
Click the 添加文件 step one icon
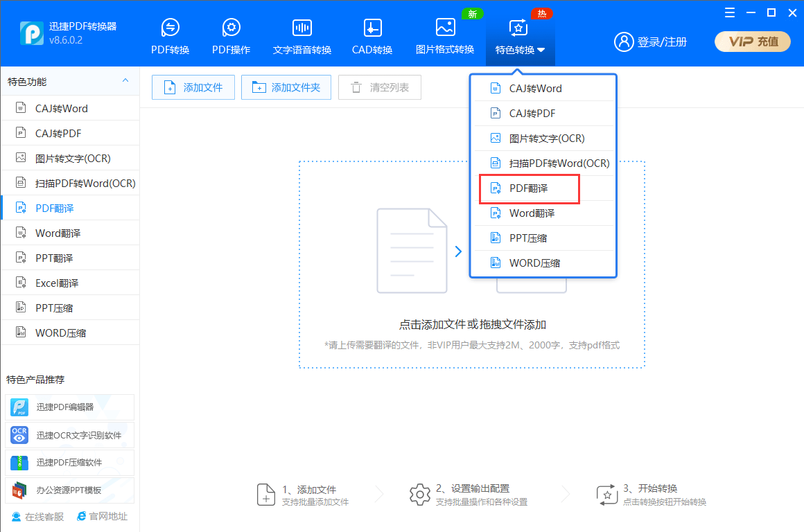pos(265,495)
